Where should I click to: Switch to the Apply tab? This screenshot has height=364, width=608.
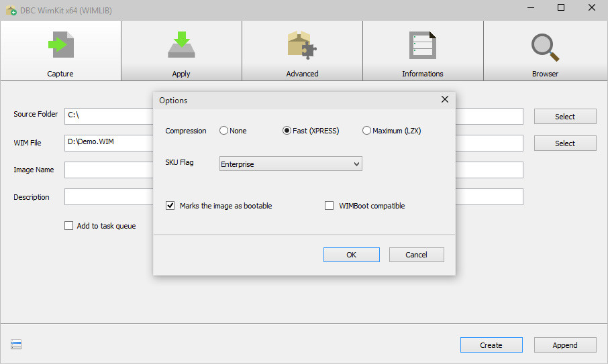[x=181, y=51]
